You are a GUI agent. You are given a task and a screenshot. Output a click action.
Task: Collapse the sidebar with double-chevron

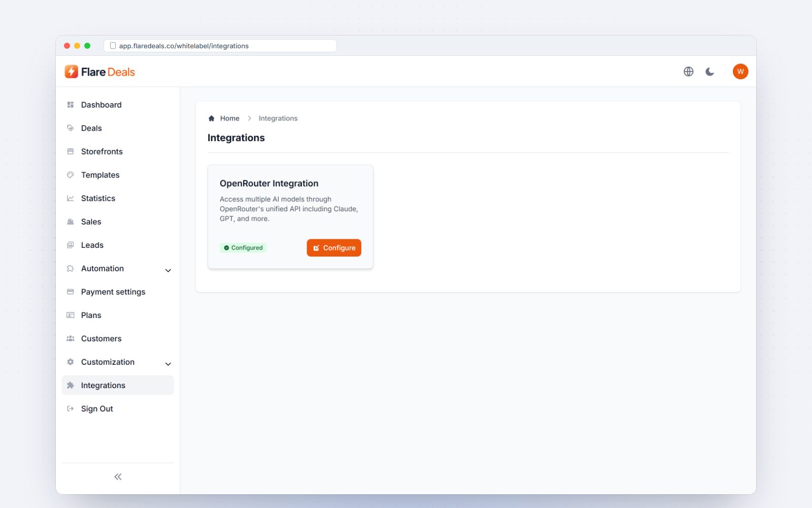[x=118, y=477]
